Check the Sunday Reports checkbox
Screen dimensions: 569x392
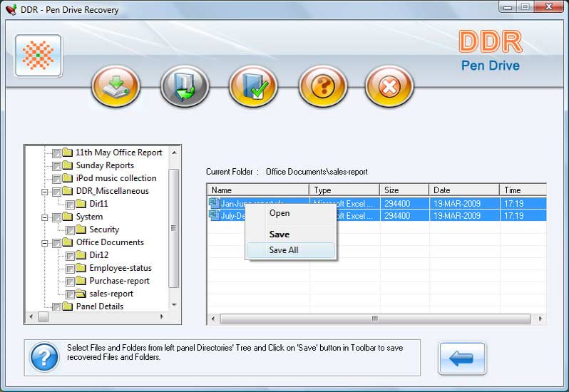pyautogui.click(x=56, y=166)
